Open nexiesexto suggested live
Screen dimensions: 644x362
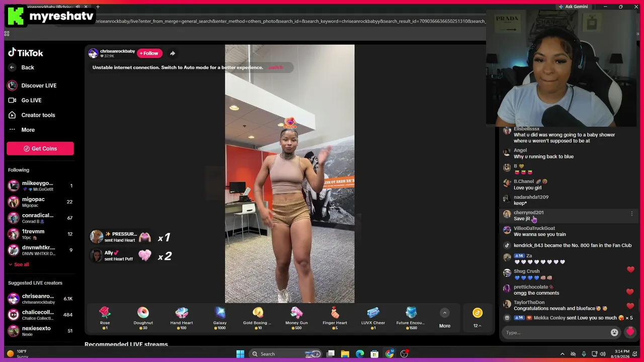click(40, 331)
